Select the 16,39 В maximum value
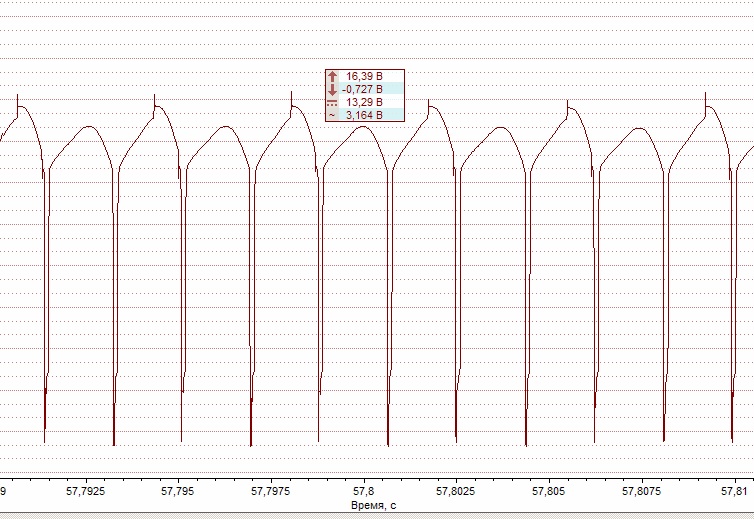Screen dimensions: 754x519 tap(364, 76)
